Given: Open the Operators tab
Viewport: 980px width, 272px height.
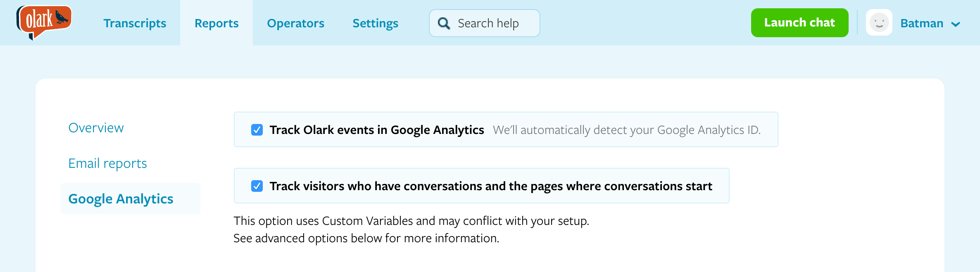Looking at the screenshot, I should point(295,24).
